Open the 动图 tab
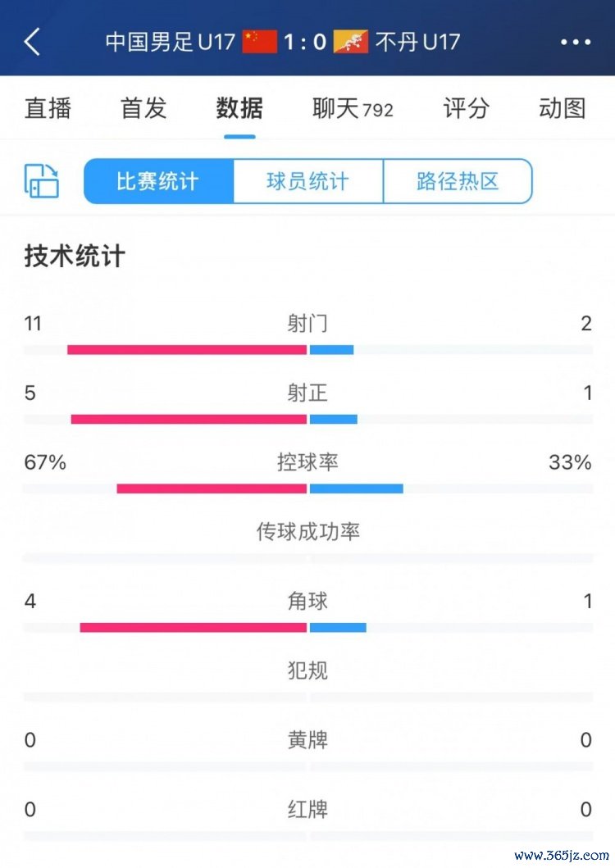The height and width of the screenshot is (868, 615). tap(563, 108)
